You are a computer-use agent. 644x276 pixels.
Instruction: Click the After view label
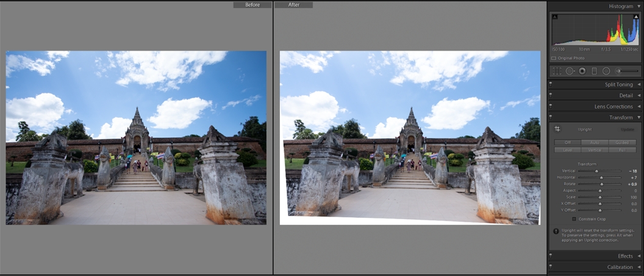[x=294, y=5]
